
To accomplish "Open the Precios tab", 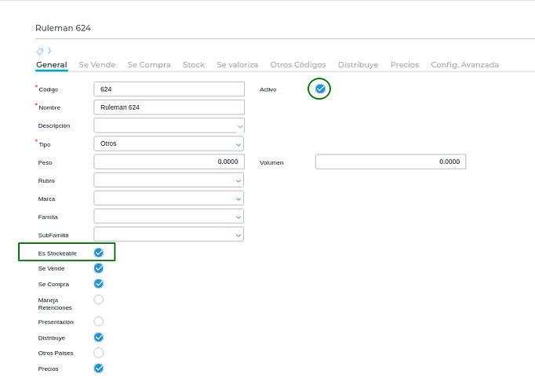I will click(404, 64).
